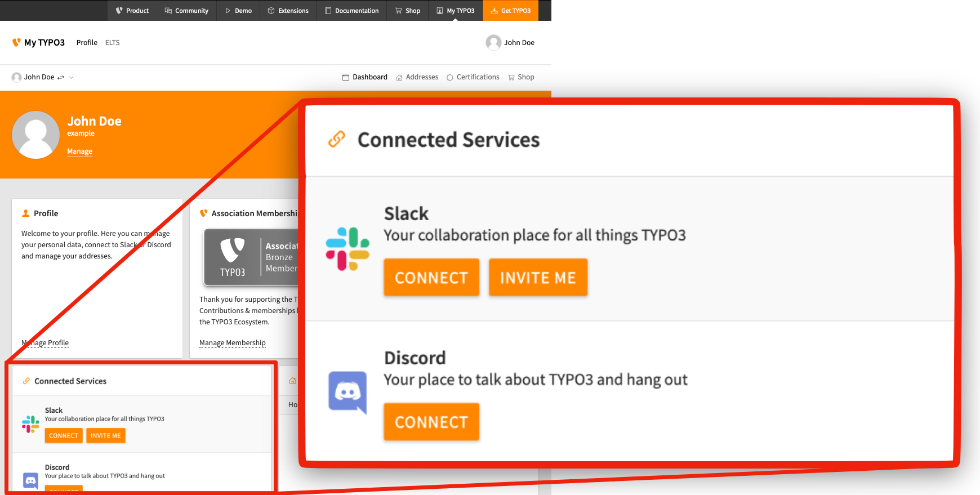Click the enlarged Slack CONNECT button
This screenshot has width=980, height=495.
(431, 278)
